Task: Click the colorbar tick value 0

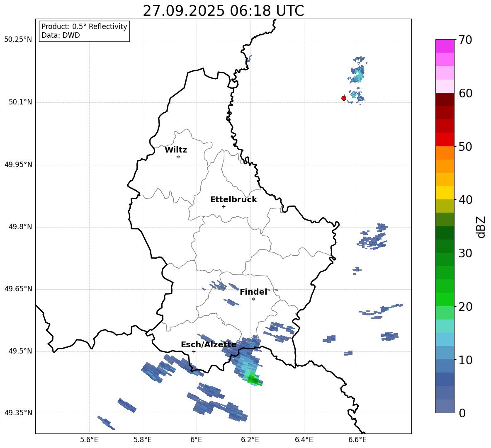Action: pyautogui.click(x=462, y=413)
